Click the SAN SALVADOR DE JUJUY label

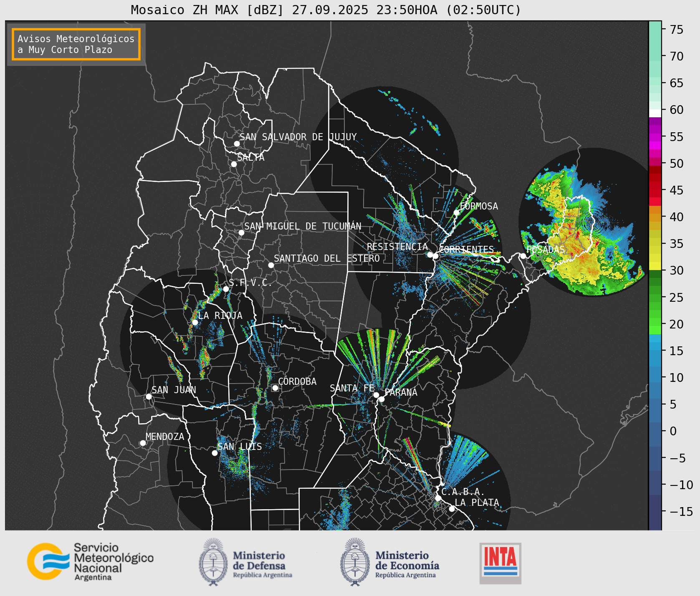point(298,137)
